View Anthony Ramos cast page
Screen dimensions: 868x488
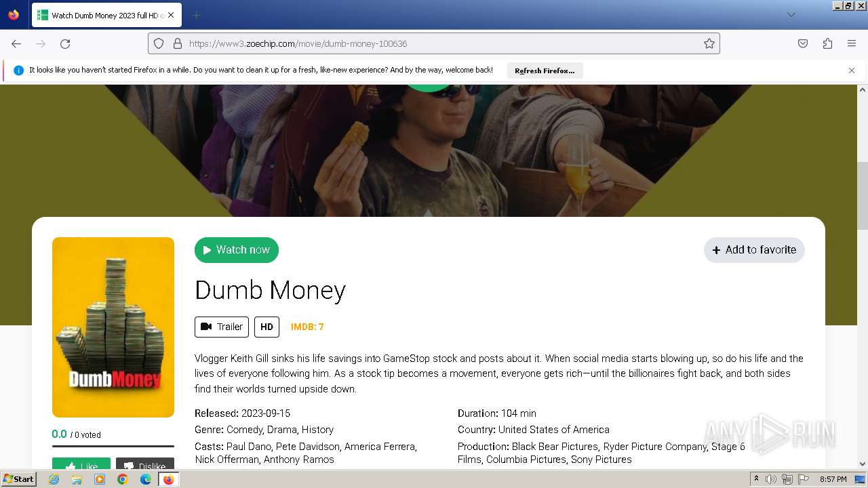point(299,460)
